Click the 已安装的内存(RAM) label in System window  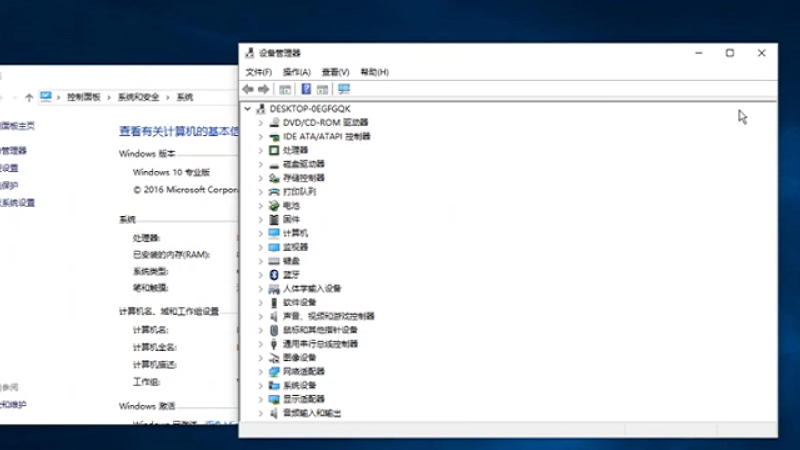point(171,255)
